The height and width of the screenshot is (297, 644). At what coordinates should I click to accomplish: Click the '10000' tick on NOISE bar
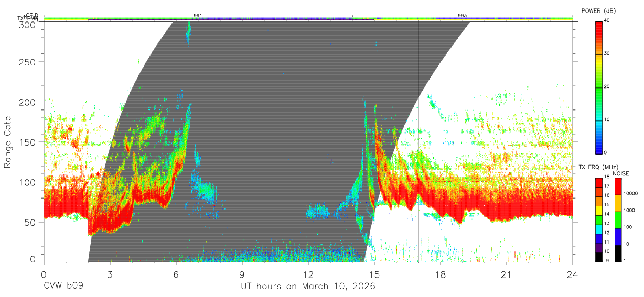point(630,194)
